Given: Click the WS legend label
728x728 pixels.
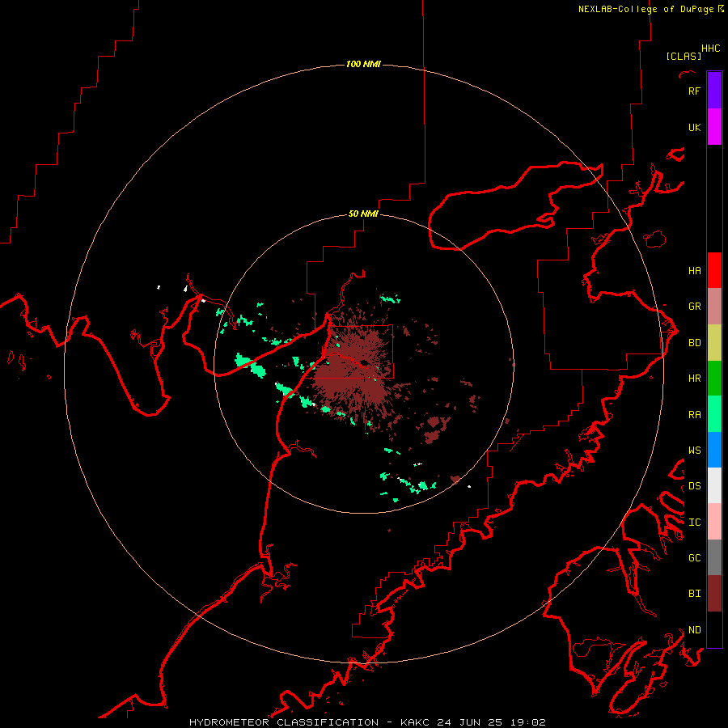Looking at the screenshot, I should 694,451.
